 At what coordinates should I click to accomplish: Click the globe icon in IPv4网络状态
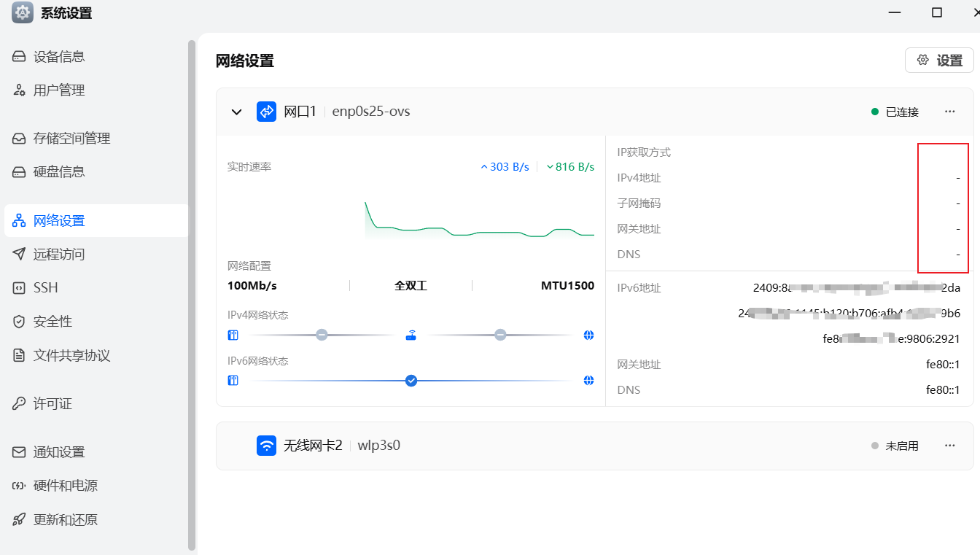(x=588, y=335)
